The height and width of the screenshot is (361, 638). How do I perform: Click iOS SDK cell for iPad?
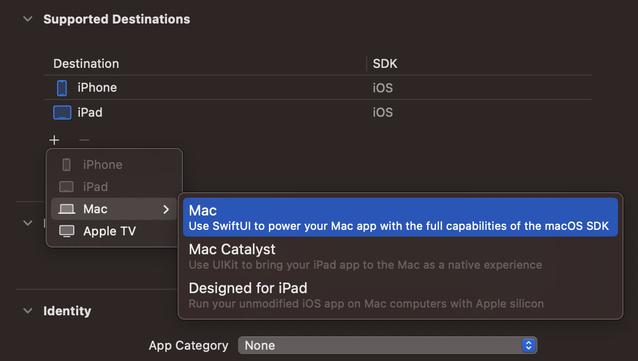point(383,113)
